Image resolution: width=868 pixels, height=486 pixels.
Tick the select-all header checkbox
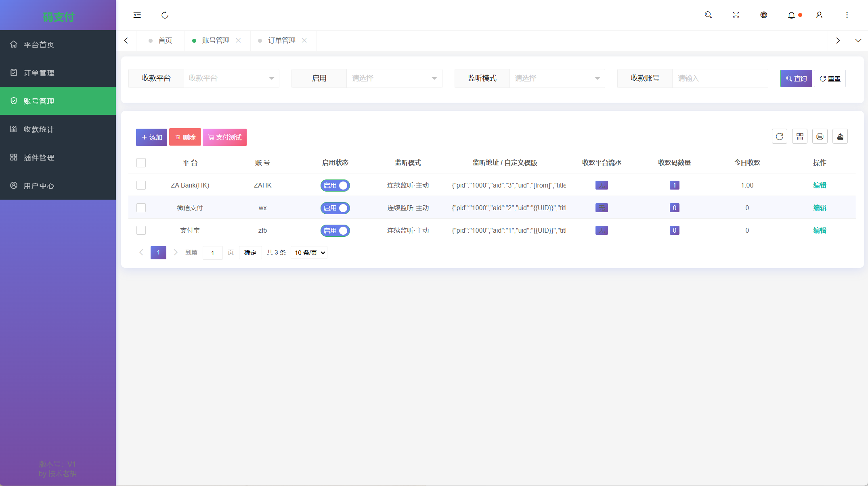tap(141, 163)
